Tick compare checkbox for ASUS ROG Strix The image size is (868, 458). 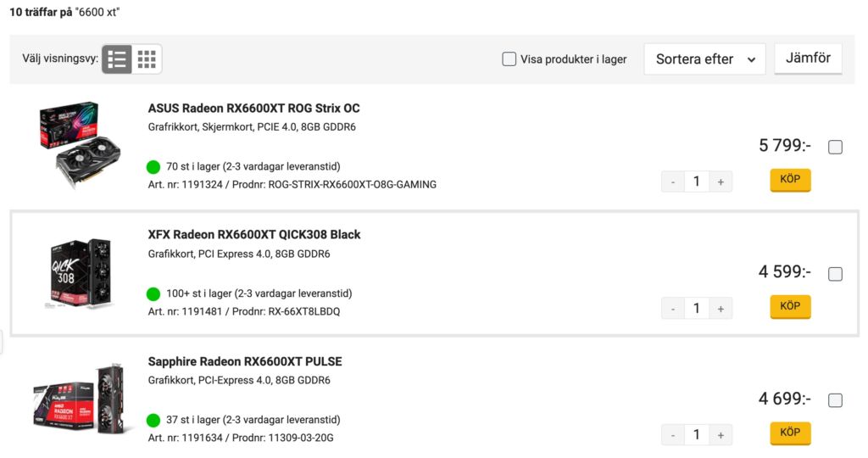click(x=835, y=148)
